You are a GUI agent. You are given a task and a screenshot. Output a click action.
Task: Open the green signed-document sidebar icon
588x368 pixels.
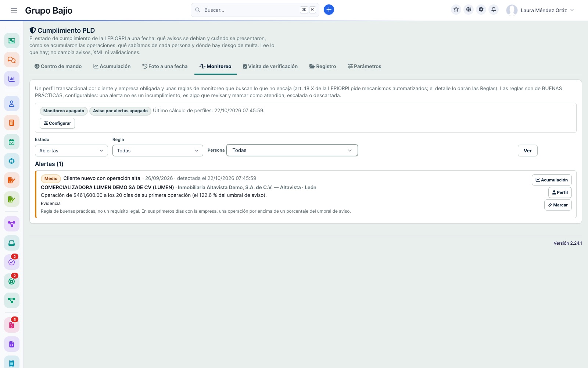point(12,199)
